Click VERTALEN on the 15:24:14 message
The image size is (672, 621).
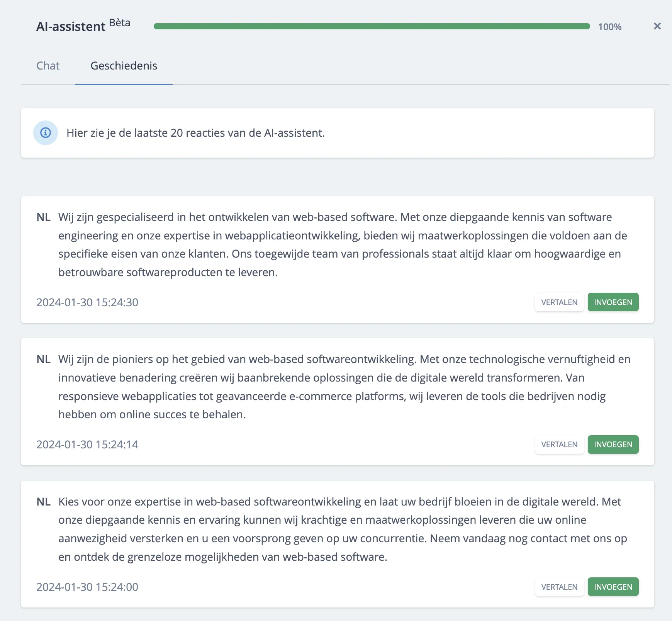pos(559,445)
